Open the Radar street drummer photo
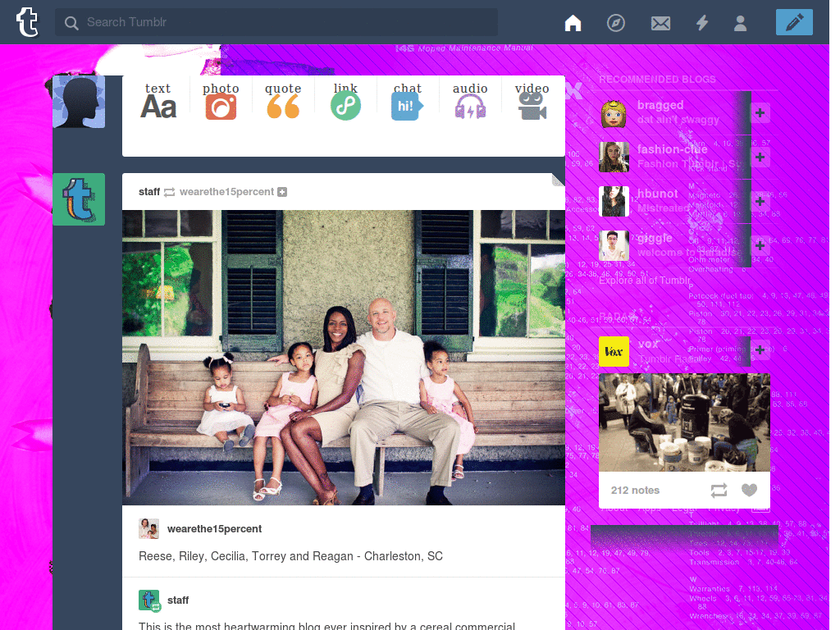Viewport: 840px width, 630px height. click(x=684, y=422)
